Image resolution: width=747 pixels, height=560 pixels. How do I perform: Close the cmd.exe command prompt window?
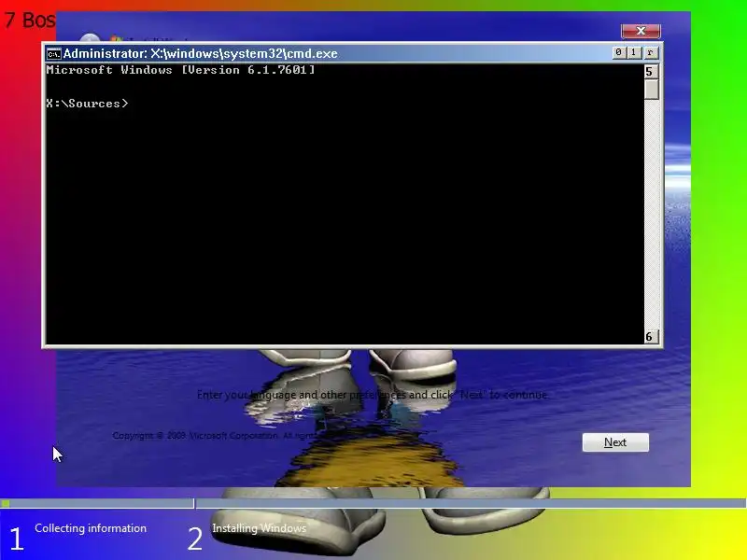click(650, 52)
